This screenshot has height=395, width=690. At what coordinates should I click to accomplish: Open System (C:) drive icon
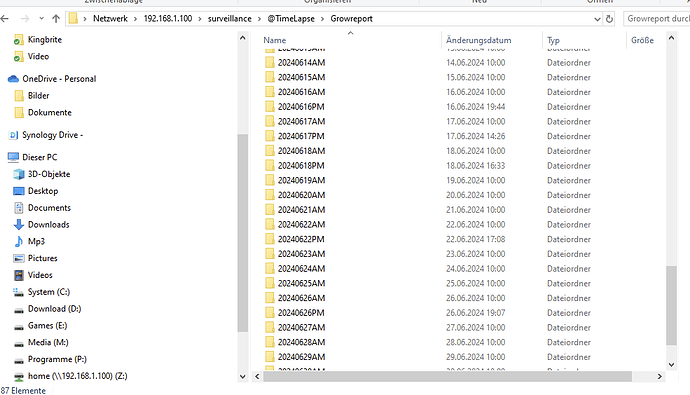(x=18, y=292)
